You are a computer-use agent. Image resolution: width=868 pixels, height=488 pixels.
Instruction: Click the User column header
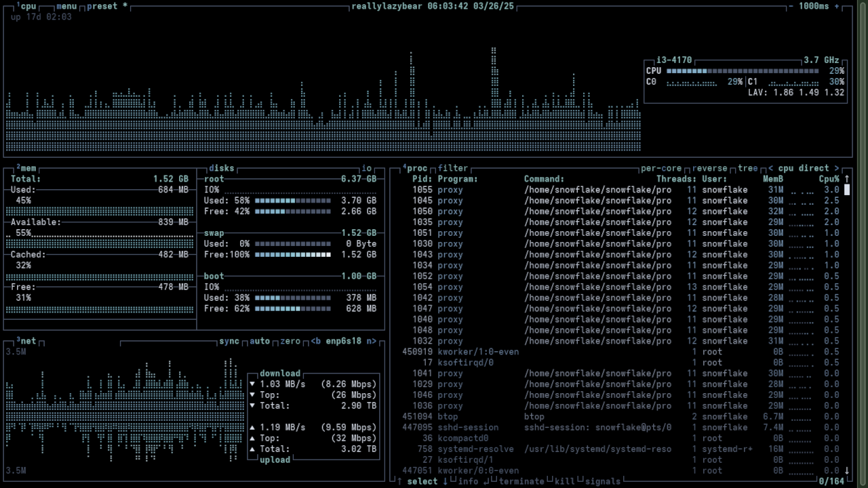click(715, 179)
